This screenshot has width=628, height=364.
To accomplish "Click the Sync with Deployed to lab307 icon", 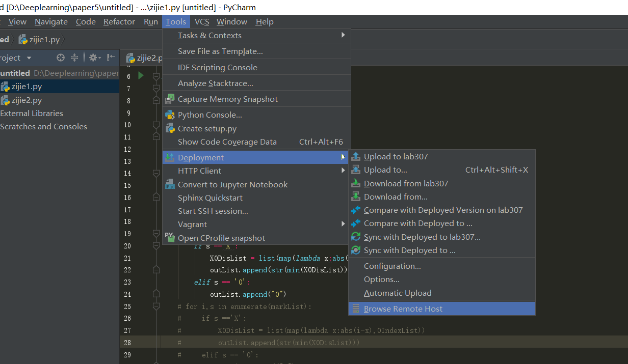I will coord(356,237).
